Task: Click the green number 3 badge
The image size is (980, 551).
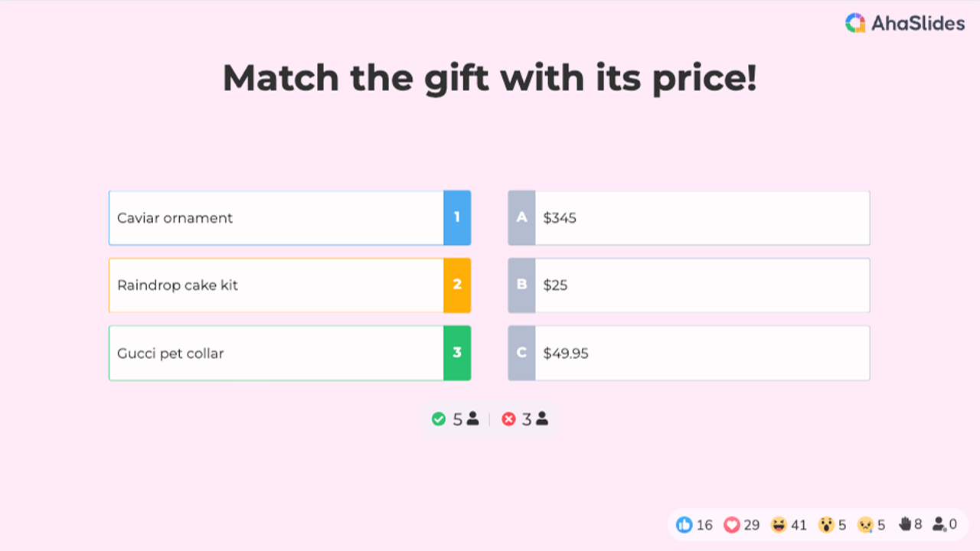Action: point(457,353)
